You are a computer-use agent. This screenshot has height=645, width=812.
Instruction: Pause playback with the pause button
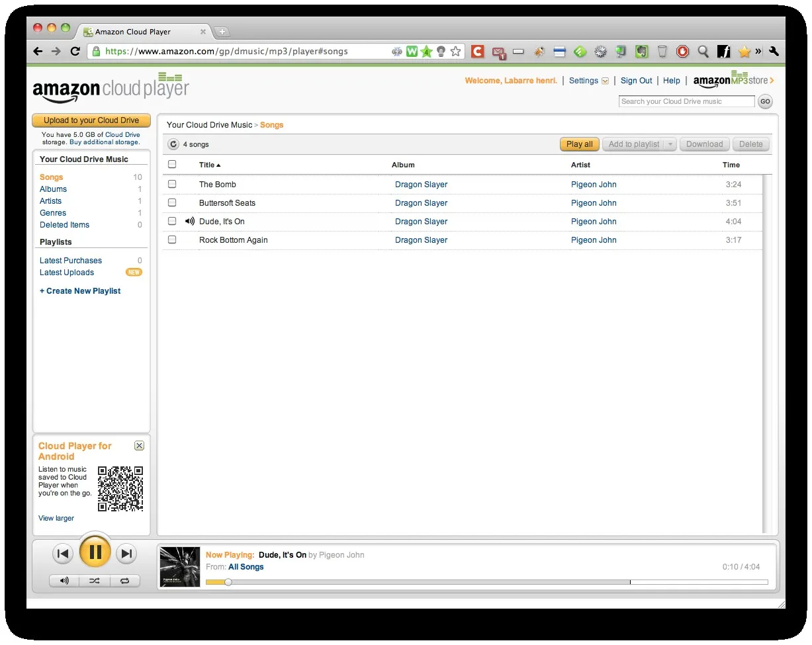pyautogui.click(x=95, y=552)
